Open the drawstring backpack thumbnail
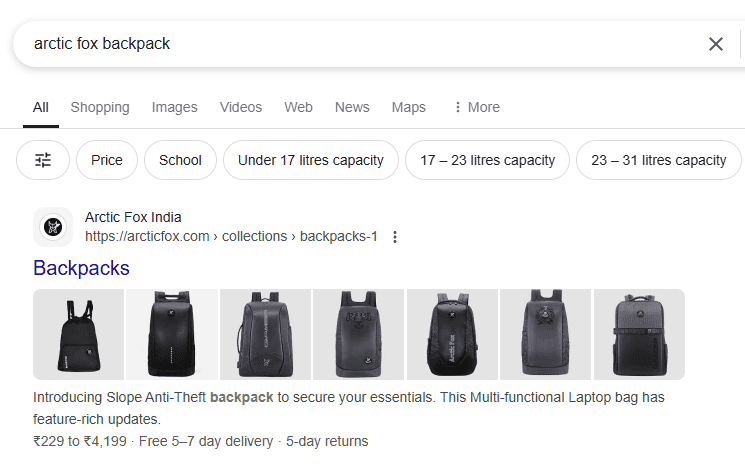 [78, 334]
